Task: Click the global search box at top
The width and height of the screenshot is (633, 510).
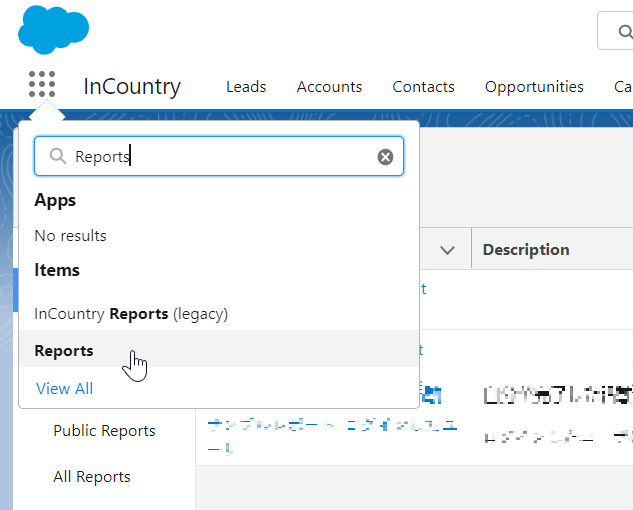Action: (615, 30)
